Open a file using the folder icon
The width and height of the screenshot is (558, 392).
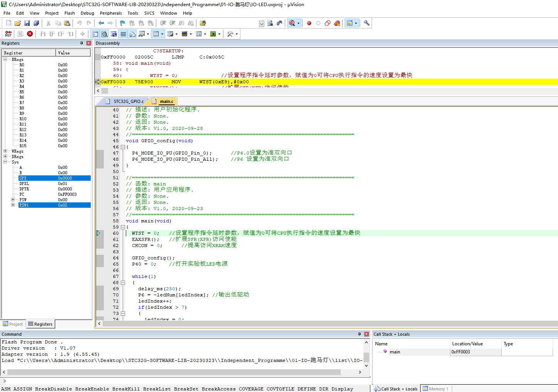tap(18, 23)
